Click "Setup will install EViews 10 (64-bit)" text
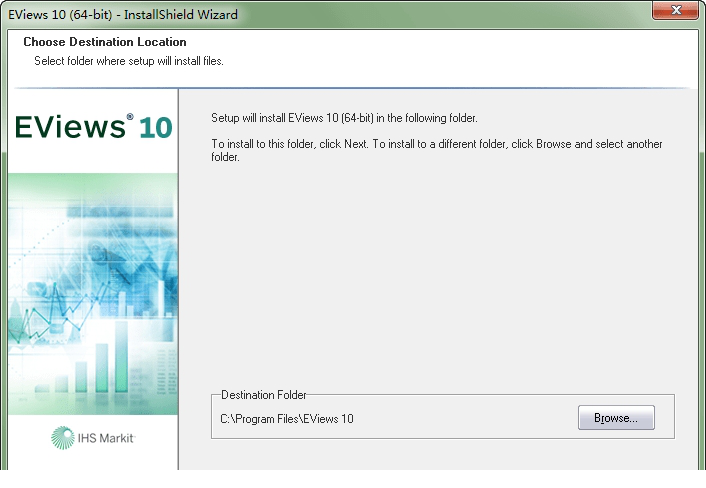This screenshot has height=488, width=706. click(x=344, y=118)
